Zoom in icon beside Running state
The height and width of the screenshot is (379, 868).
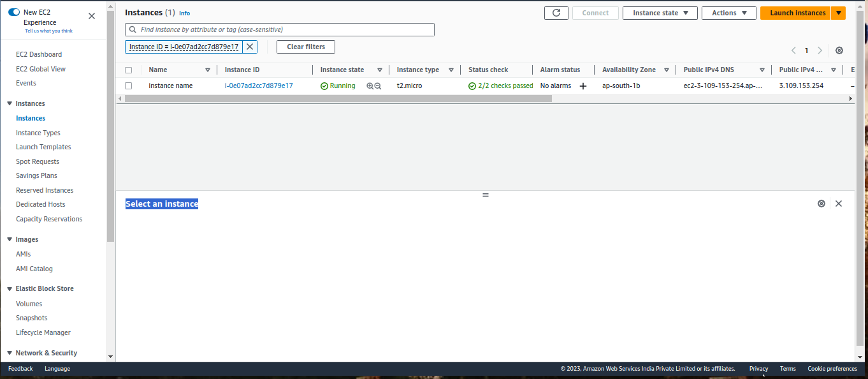(x=370, y=85)
